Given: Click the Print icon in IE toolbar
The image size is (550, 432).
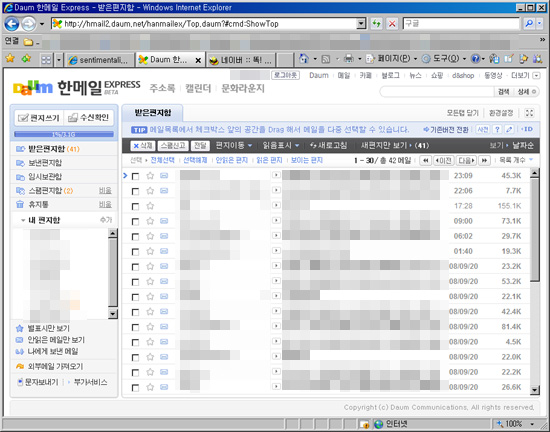Looking at the screenshot, I should point(348,59).
